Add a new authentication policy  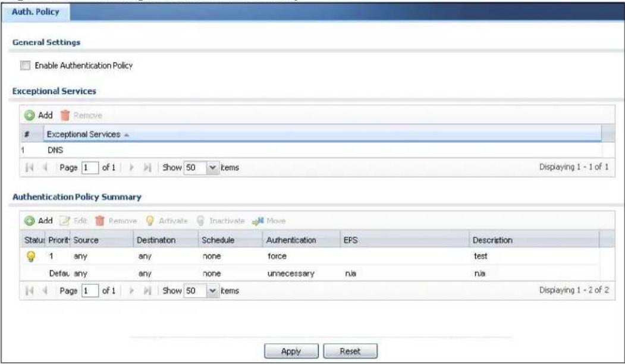click(x=39, y=221)
